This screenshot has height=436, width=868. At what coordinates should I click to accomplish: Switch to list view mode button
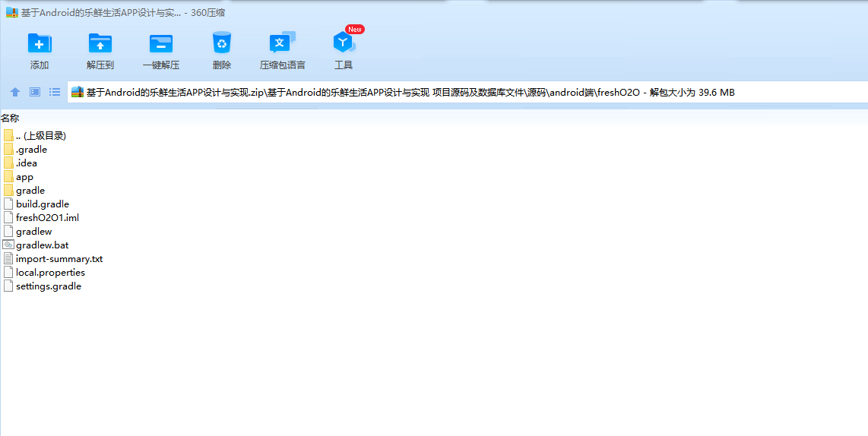coord(54,92)
